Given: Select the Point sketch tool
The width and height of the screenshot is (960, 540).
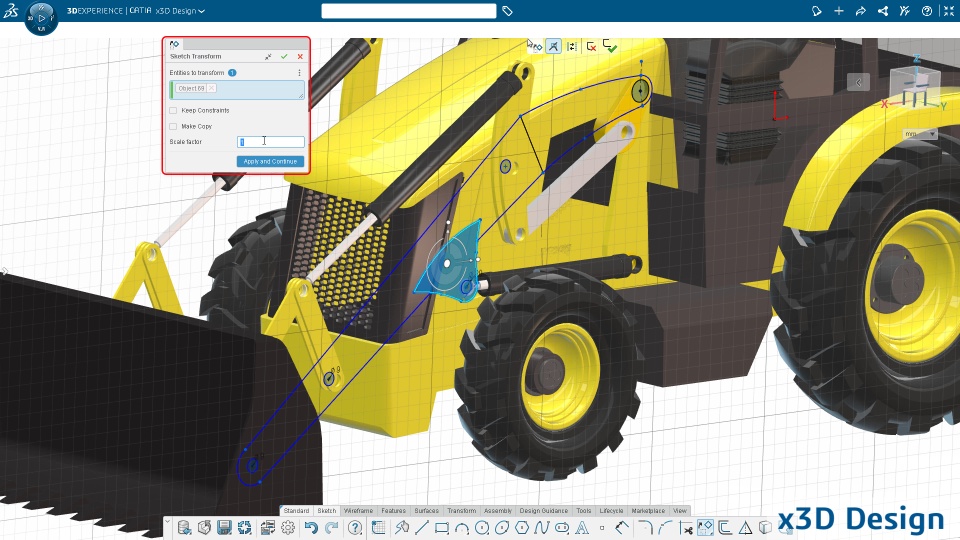Looking at the screenshot, I should (x=602, y=528).
